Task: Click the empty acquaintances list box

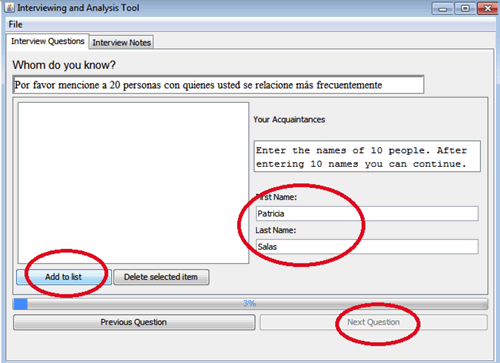Action: (133, 183)
